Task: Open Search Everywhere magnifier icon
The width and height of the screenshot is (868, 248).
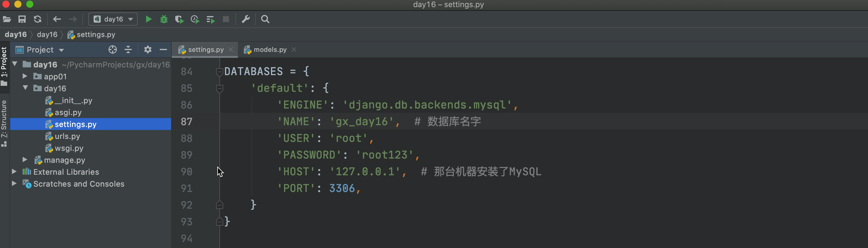Action: click(x=265, y=19)
